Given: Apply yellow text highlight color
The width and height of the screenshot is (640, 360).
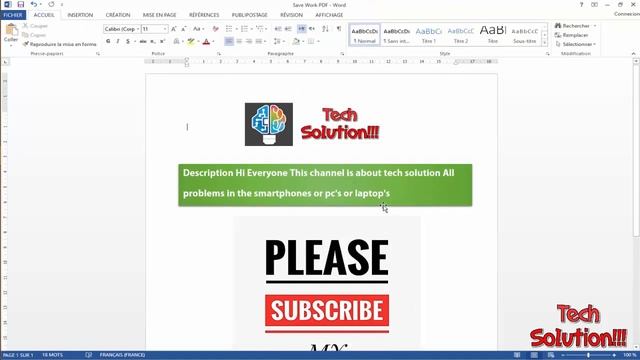Looking at the screenshot, I should 191,41.
